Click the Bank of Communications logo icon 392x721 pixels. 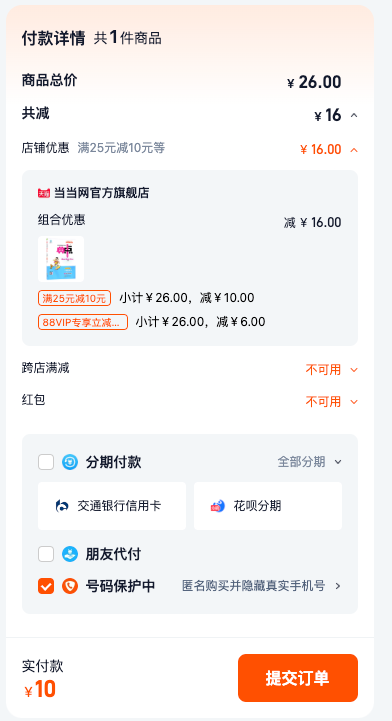pos(62,506)
